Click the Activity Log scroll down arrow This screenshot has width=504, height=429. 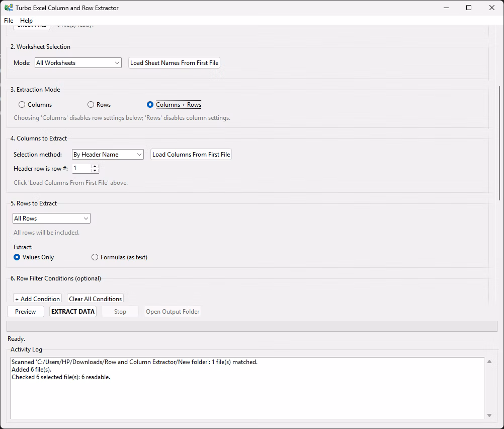click(489, 415)
